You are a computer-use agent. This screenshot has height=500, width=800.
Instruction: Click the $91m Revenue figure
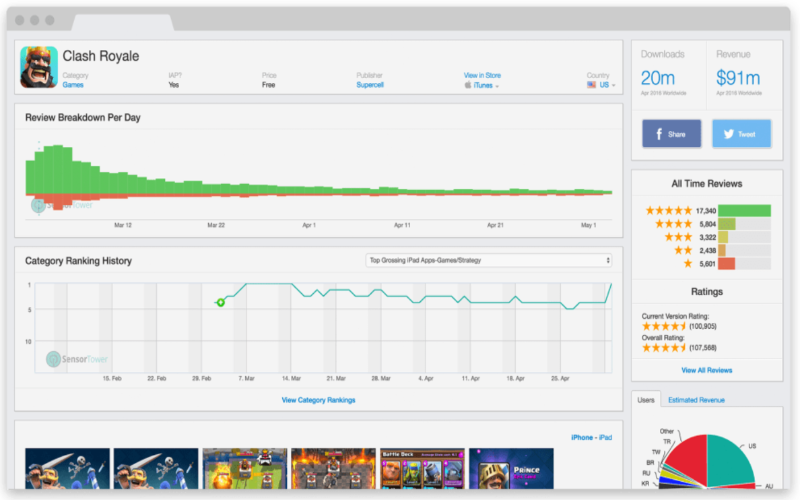[738, 78]
